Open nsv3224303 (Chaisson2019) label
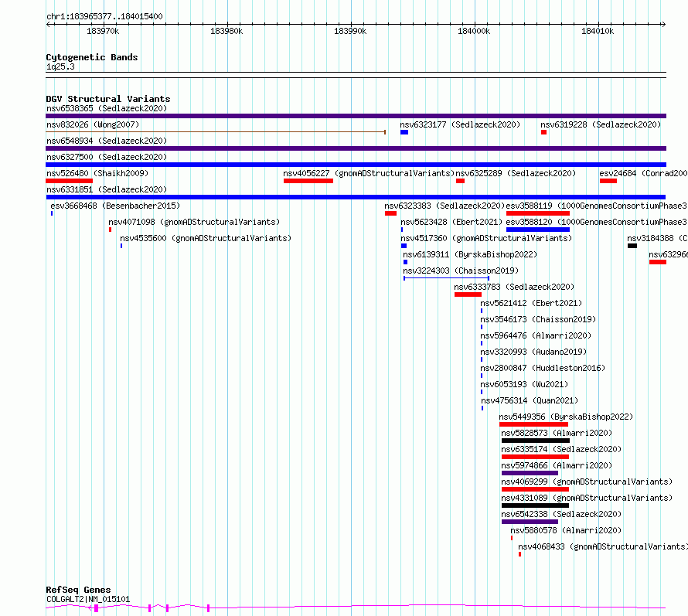The height and width of the screenshot is (616, 688). click(461, 271)
